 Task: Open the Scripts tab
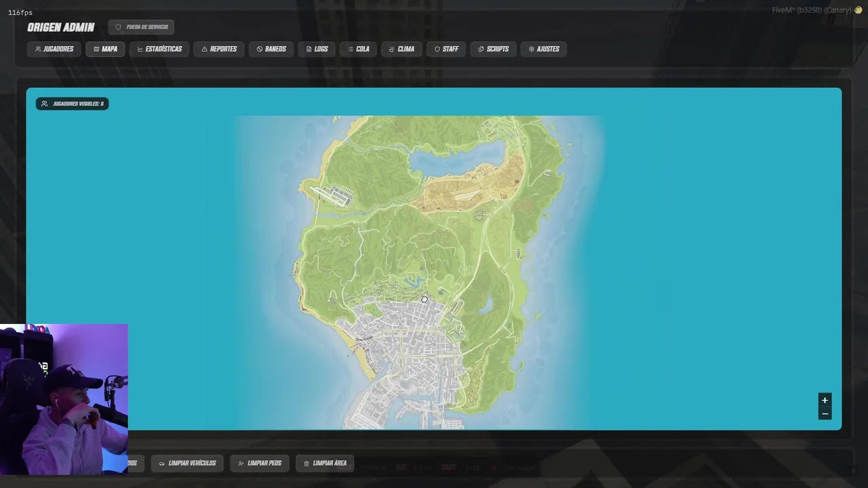(493, 49)
